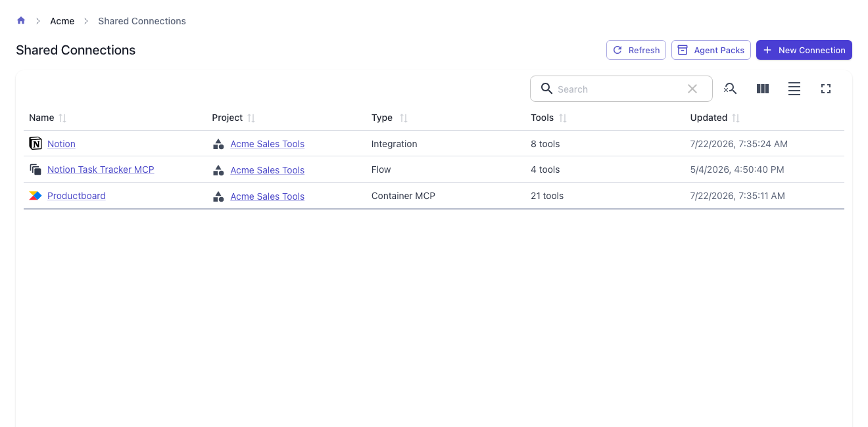Click the search magnifier icon in the field
The height and width of the screenshot is (427, 868).
click(546, 89)
